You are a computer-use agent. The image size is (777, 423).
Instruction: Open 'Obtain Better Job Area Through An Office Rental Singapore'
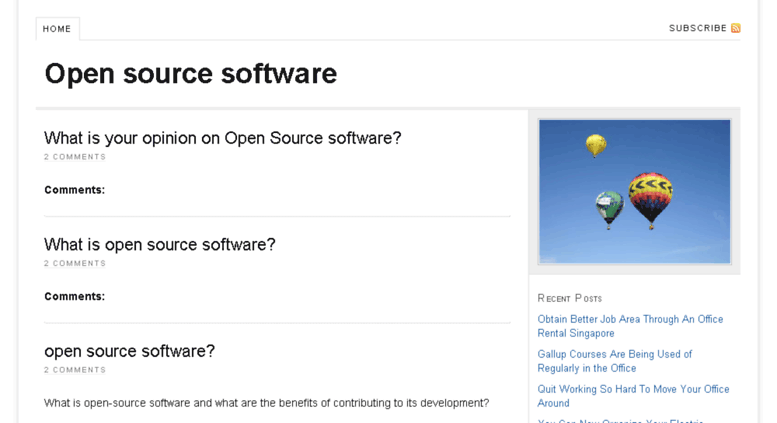pyautogui.click(x=630, y=326)
